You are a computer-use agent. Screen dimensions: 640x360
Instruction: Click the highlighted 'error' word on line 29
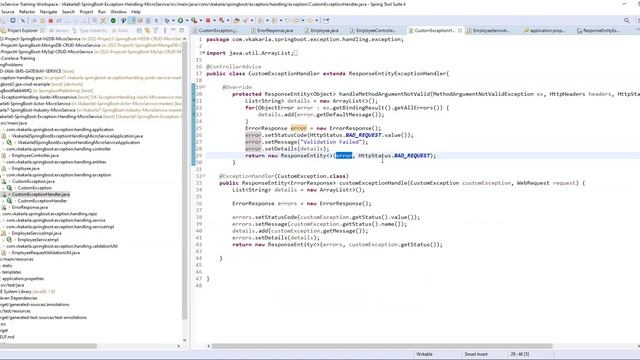pos(343,156)
